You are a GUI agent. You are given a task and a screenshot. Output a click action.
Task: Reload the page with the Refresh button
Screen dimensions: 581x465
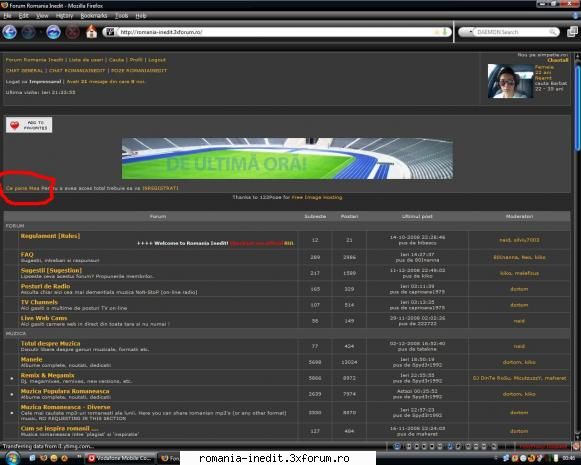(x=53, y=32)
